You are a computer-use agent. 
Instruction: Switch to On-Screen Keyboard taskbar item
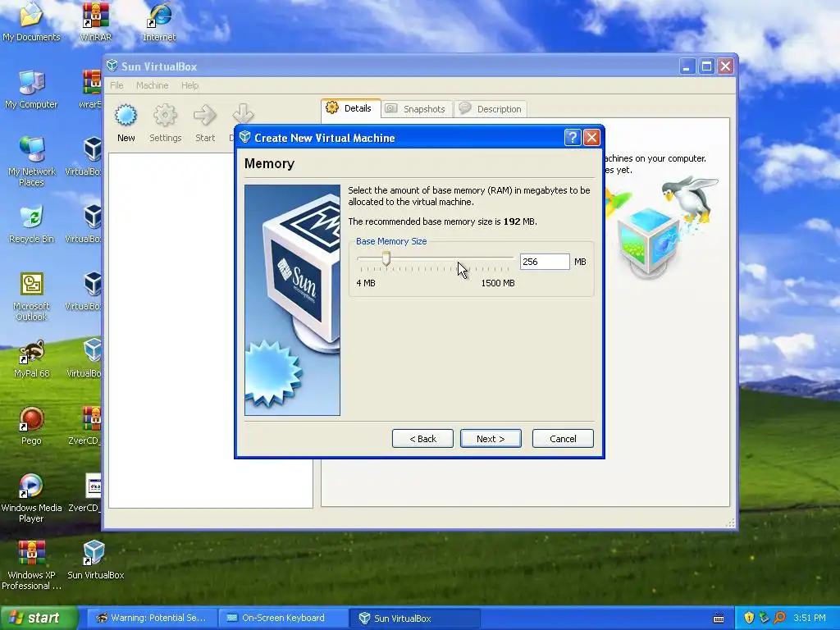pyautogui.click(x=283, y=618)
